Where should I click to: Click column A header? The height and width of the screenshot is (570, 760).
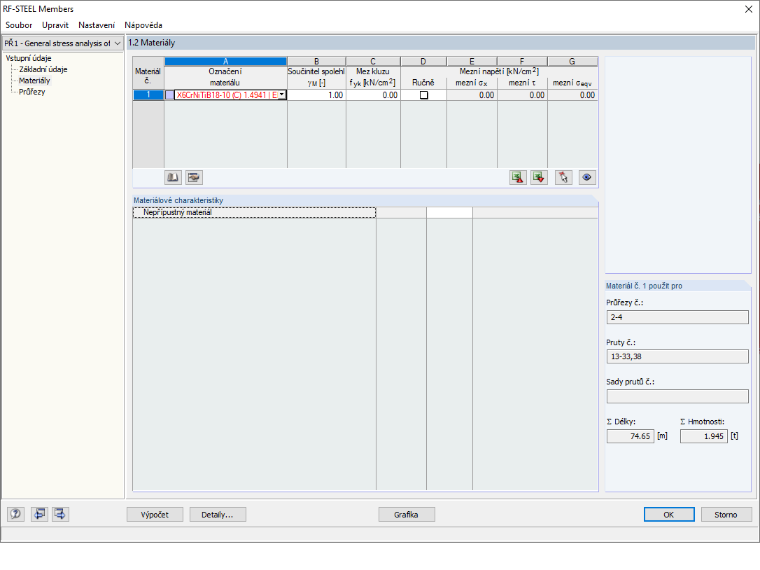click(x=225, y=61)
